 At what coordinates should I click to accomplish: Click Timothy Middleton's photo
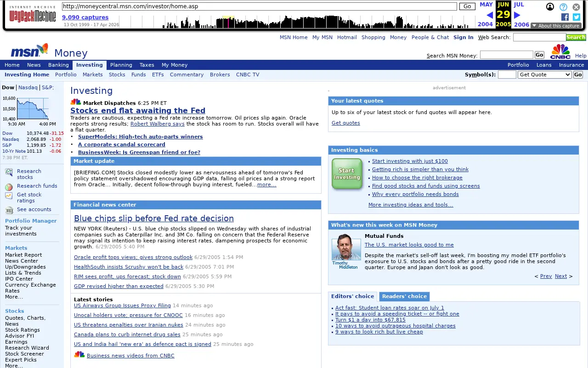pos(346,247)
